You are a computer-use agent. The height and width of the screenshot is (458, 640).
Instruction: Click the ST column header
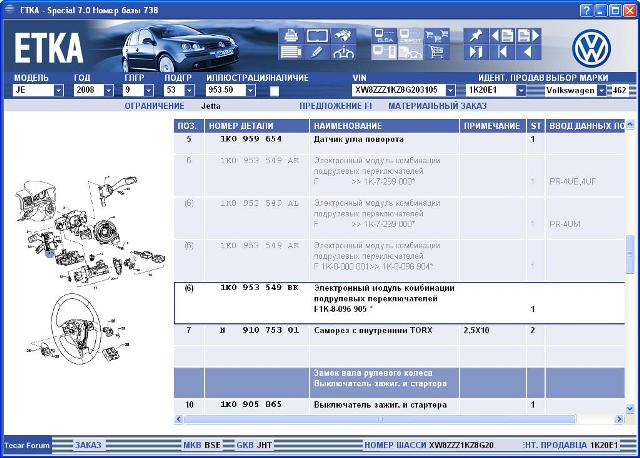pos(536,126)
